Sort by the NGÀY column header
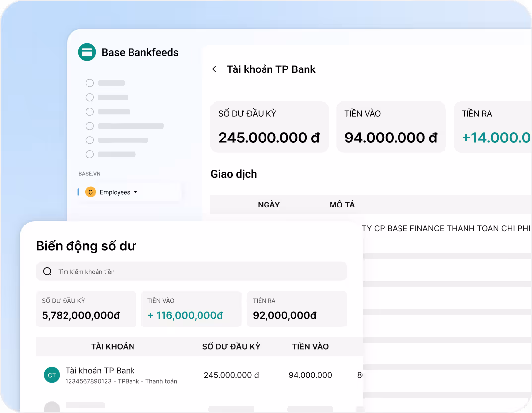Image resolution: width=532 pixels, height=413 pixels. [x=268, y=205]
